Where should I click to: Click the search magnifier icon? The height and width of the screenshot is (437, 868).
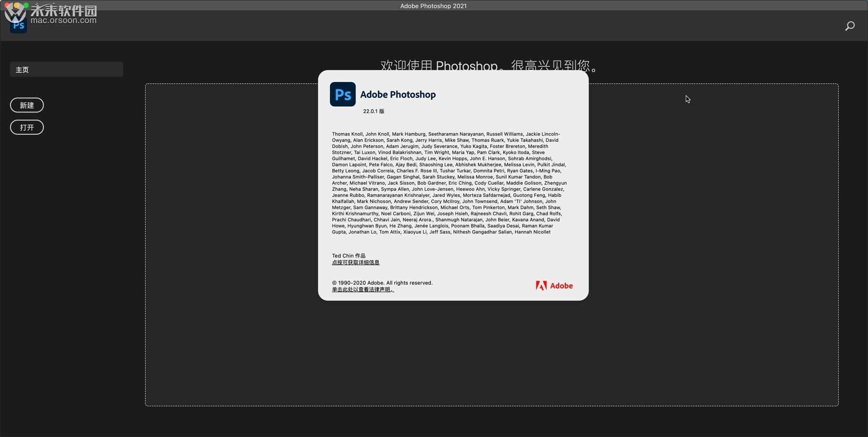point(850,26)
